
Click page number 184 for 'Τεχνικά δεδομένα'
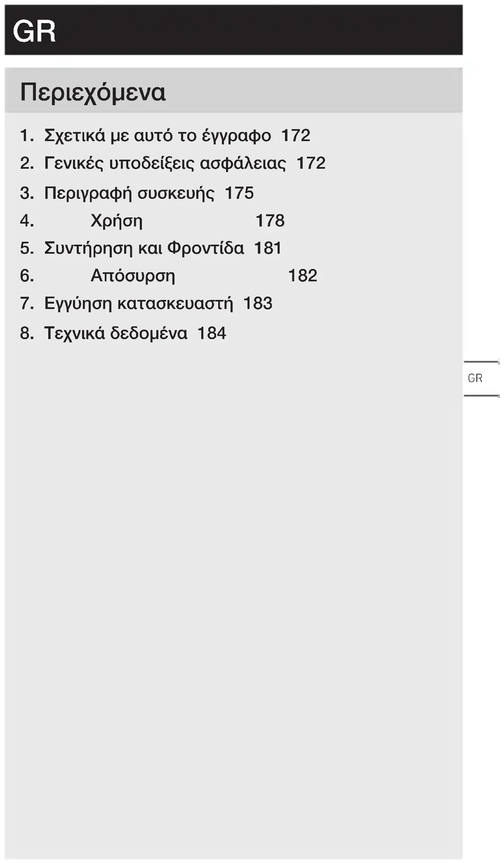(212, 333)
